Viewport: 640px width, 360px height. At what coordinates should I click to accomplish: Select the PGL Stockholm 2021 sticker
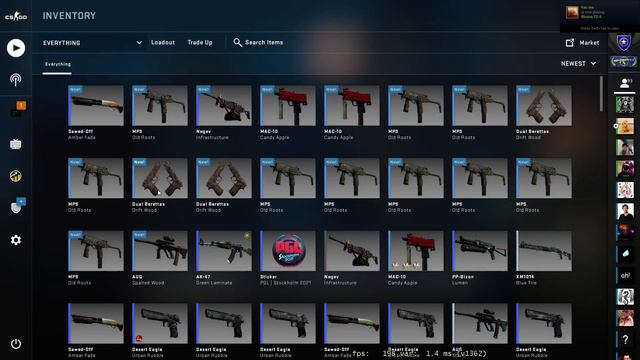tap(288, 258)
